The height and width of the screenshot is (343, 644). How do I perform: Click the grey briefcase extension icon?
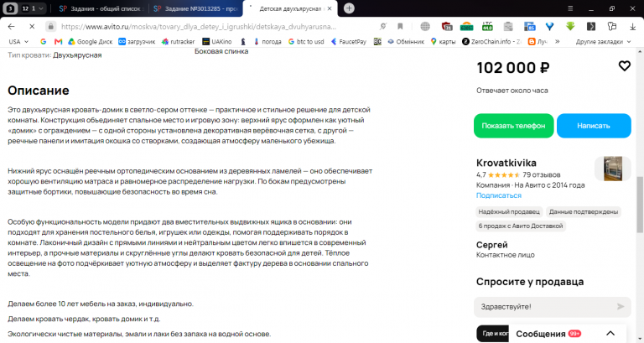508,27
